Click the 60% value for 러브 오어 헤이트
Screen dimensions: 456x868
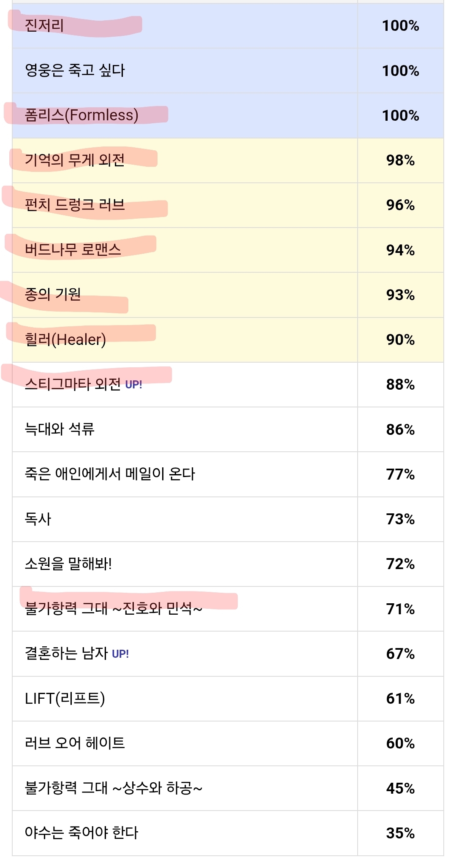click(400, 743)
